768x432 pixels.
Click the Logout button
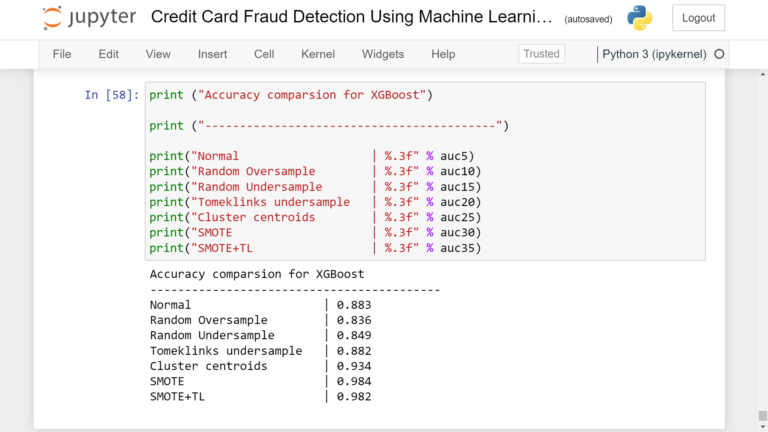[x=698, y=18]
